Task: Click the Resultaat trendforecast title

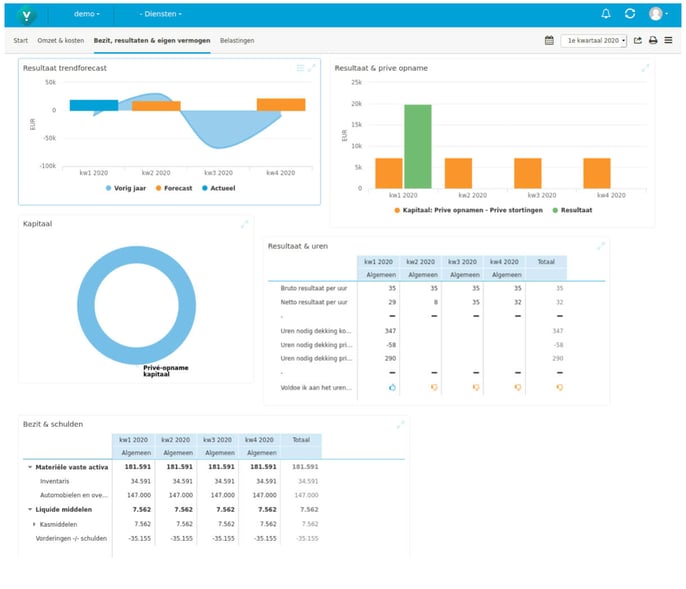Action: (x=65, y=68)
